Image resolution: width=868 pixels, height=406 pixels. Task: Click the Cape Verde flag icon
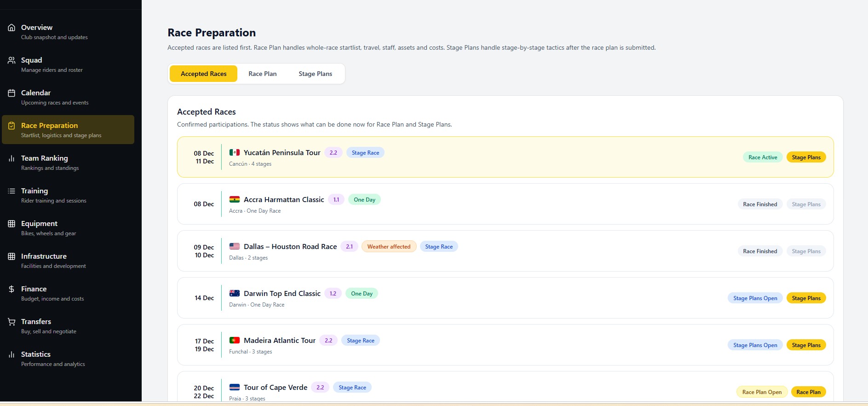pos(235,387)
